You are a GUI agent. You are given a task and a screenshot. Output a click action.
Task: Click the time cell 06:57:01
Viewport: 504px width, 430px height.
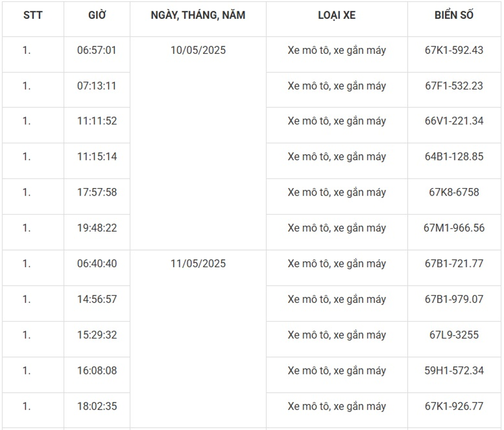(97, 51)
